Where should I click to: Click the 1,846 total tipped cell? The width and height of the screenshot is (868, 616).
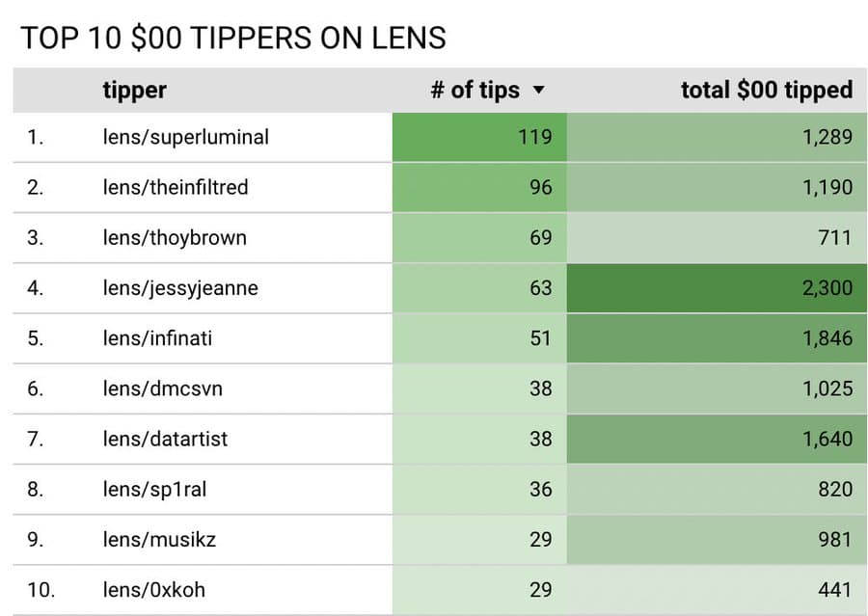(x=717, y=338)
